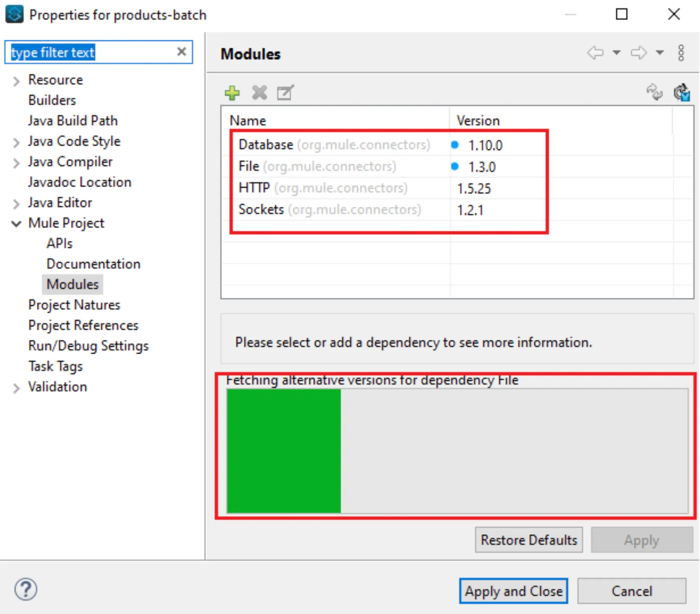The width and height of the screenshot is (700, 614).
Task: Click the Name column header
Action: (x=336, y=121)
